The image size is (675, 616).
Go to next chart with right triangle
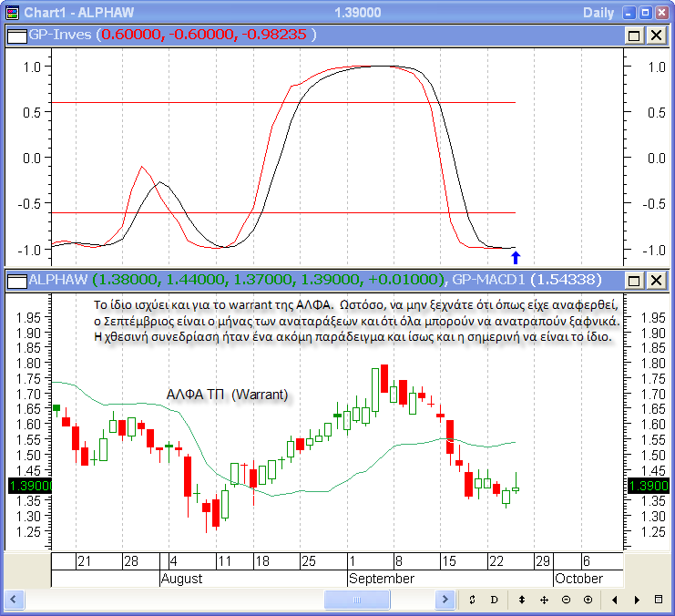pos(636,600)
